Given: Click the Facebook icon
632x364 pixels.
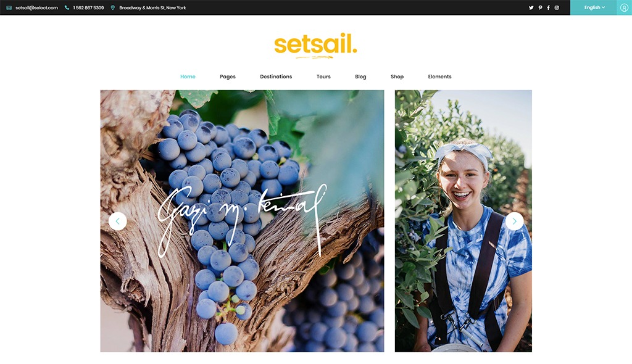Looking at the screenshot, I should click(x=548, y=7).
